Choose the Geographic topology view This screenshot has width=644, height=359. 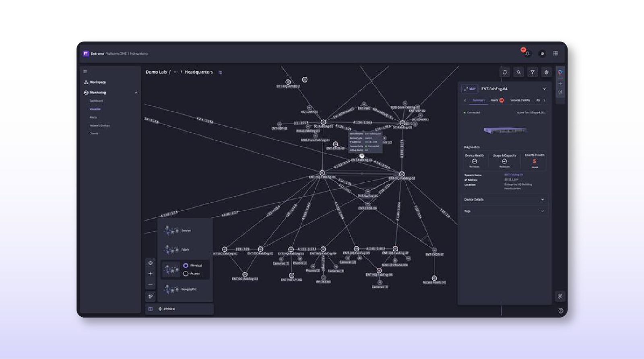(x=185, y=289)
